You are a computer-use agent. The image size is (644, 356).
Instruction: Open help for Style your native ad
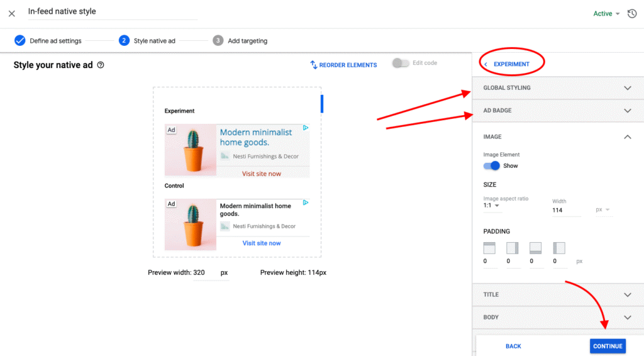(x=101, y=65)
